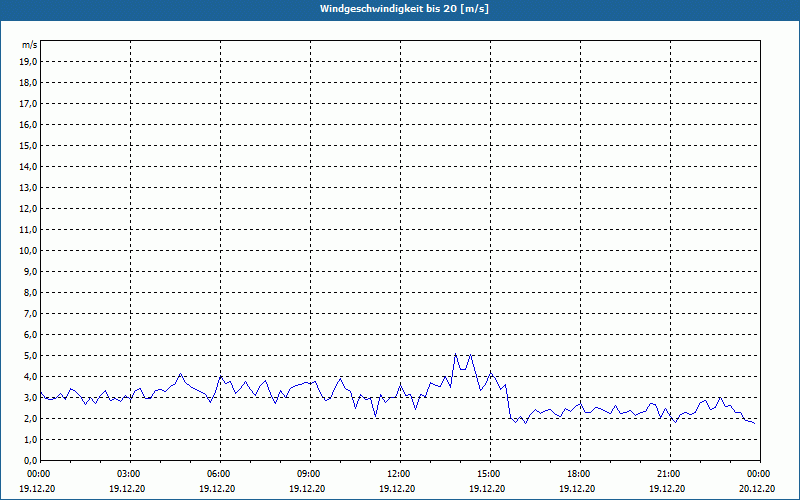Image resolution: width=800 pixels, height=500 pixels.
Task: Click the 18,0 y-axis label
Action: click(x=28, y=83)
